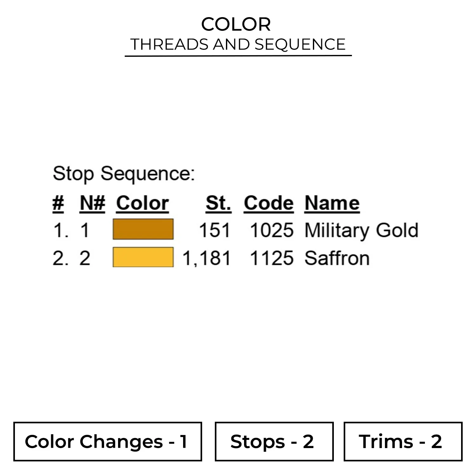Select the Saffron yellow color swatch
The height and width of the screenshot is (476, 476).
click(143, 257)
